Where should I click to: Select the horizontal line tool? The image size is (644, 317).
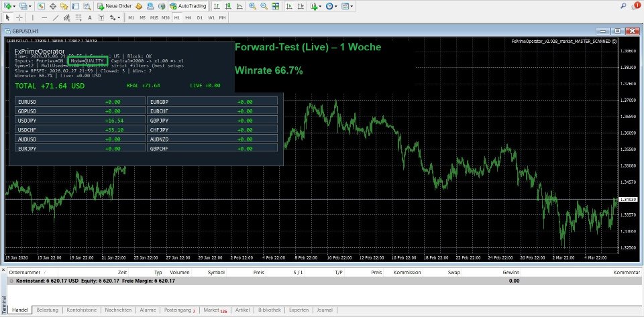[44, 17]
